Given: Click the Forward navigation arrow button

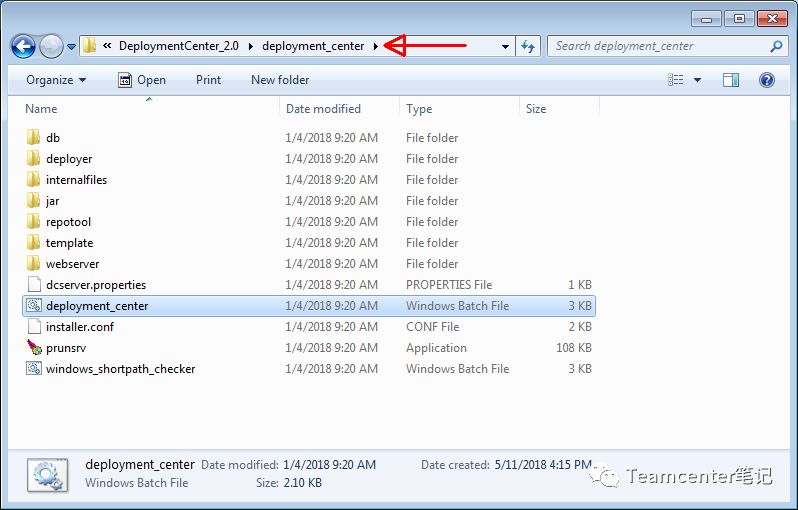Looking at the screenshot, I should pyautogui.click(x=50, y=46).
